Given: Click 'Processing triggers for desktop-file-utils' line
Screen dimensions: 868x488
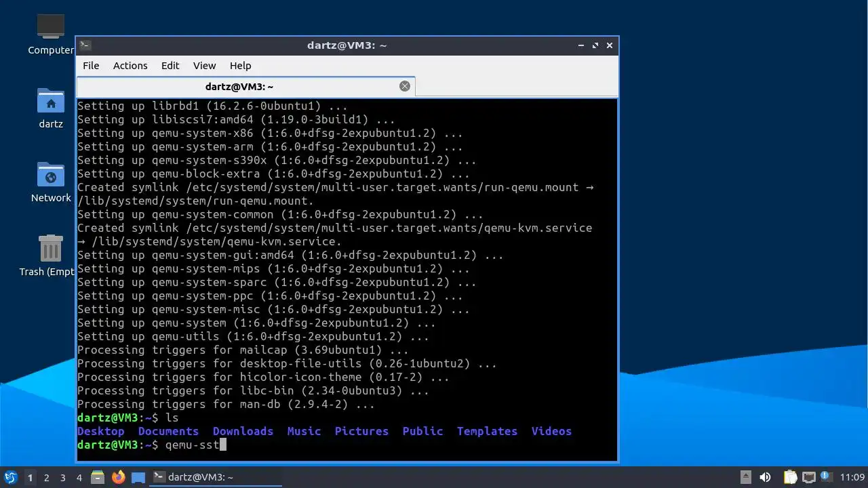Looking at the screenshot, I should click(x=287, y=363).
